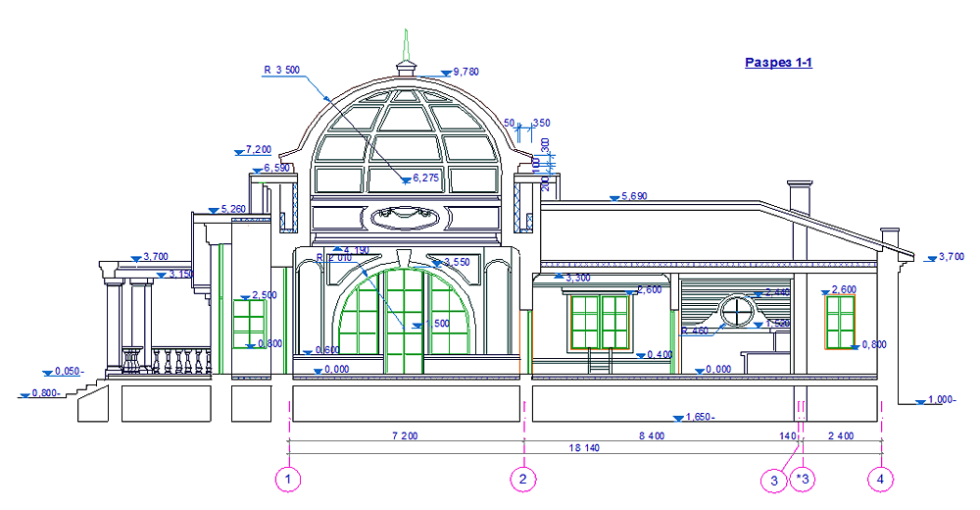980x510 pixels.
Task: Select the 7 200 span dimension text
Action: tap(403, 433)
